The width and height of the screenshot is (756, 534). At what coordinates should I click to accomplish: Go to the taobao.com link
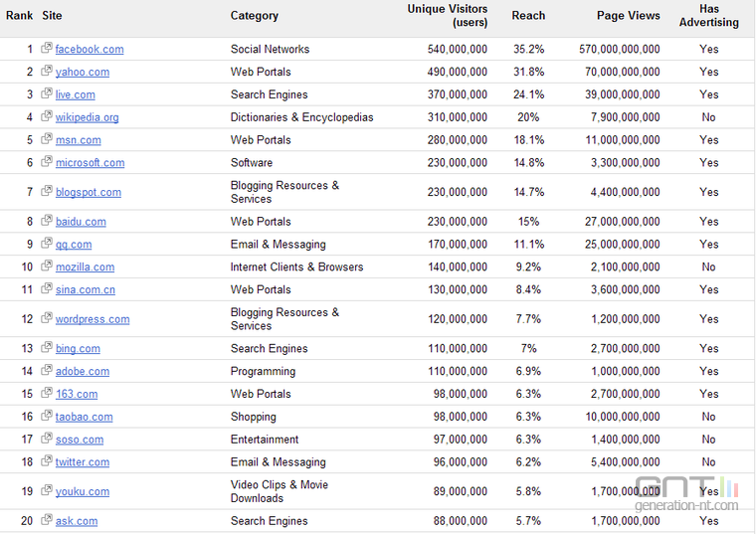click(84, 417)
